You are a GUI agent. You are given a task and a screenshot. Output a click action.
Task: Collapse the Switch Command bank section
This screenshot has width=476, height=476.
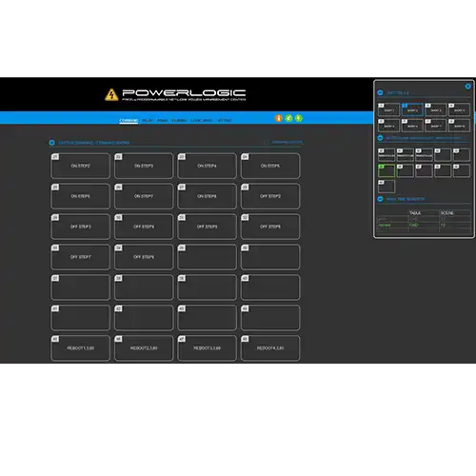click(51, 143)
